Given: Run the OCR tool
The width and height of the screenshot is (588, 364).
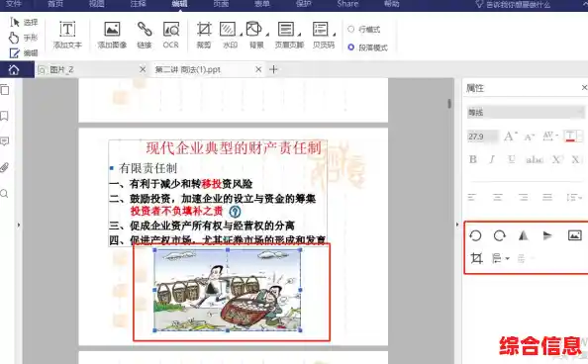Looking at the screenshot, I should pyautogui.click(x=171, y=35).
